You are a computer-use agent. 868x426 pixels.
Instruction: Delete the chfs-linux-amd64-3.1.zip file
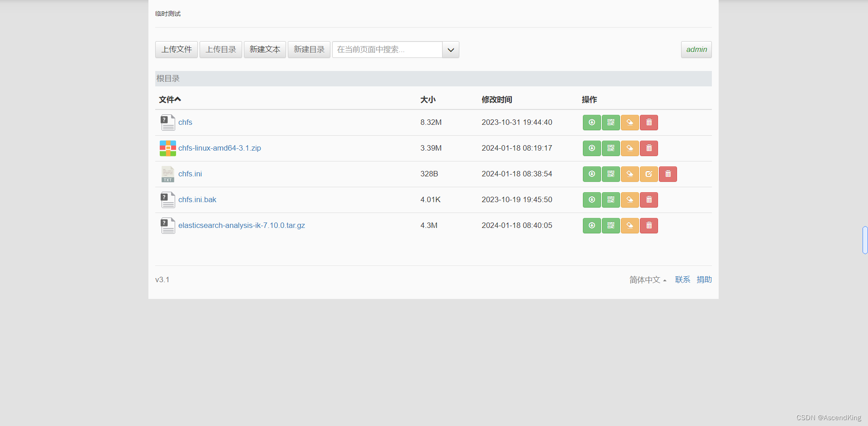pos(649,148)
